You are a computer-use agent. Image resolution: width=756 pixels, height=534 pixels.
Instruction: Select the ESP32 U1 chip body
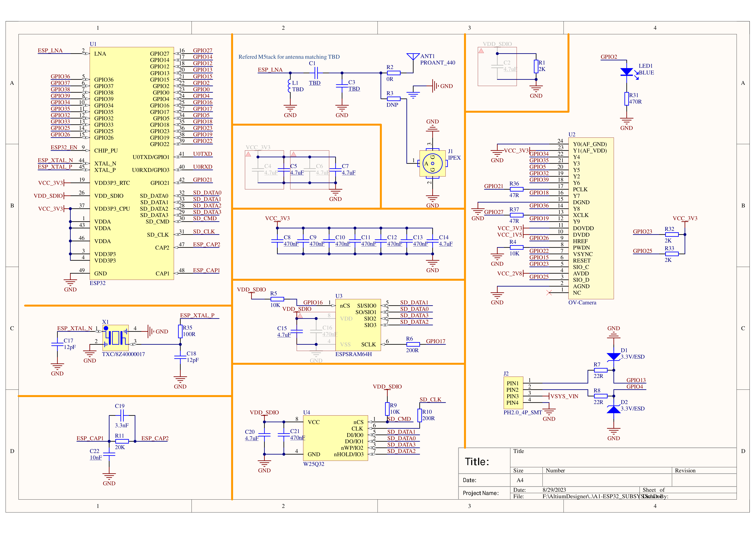(x=132, y=163)
